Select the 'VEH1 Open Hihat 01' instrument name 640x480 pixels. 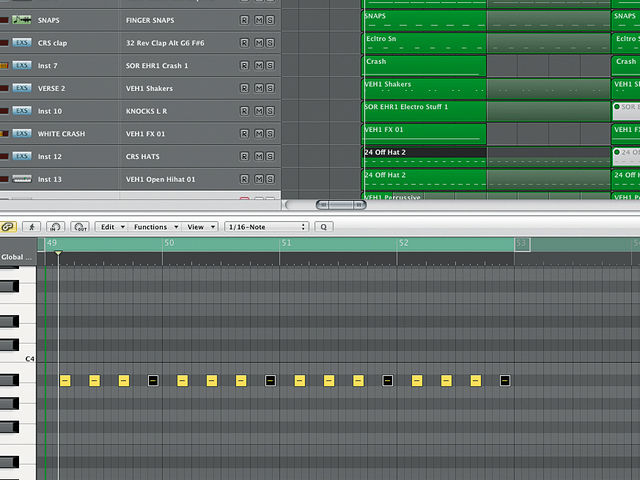point(160,179)
